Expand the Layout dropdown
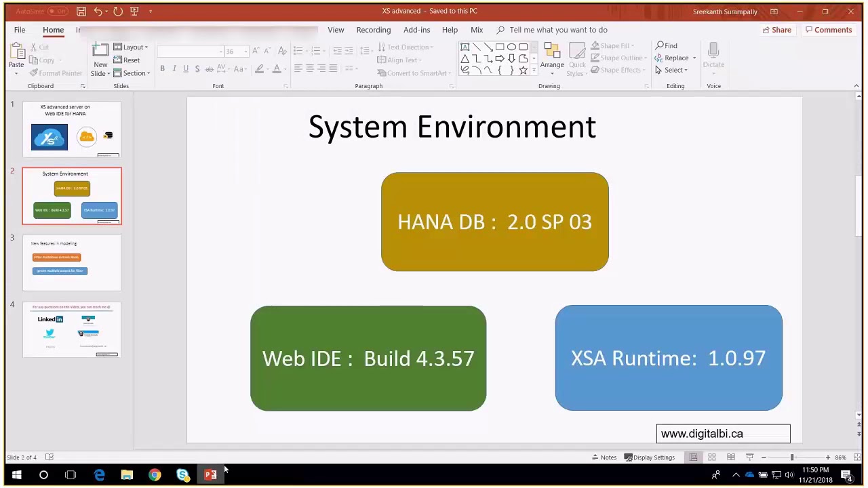Screen dimensions: 868x488 (x=131, y=47)
